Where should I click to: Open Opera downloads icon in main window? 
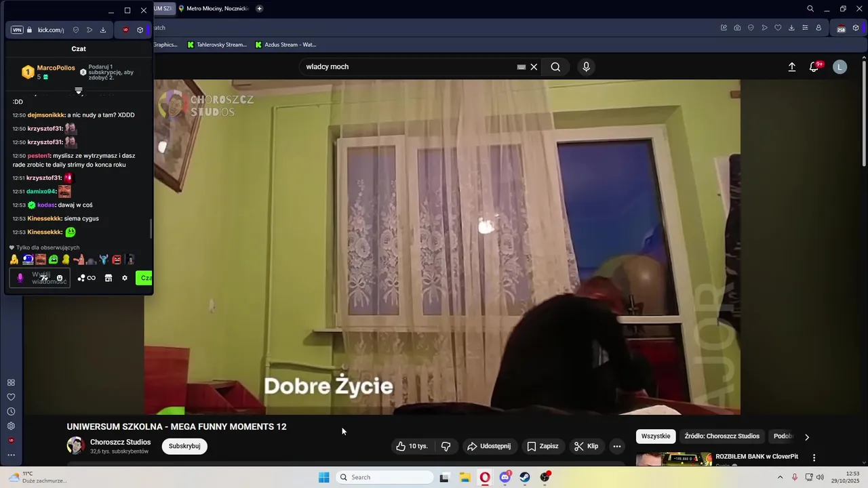[791, 28]
